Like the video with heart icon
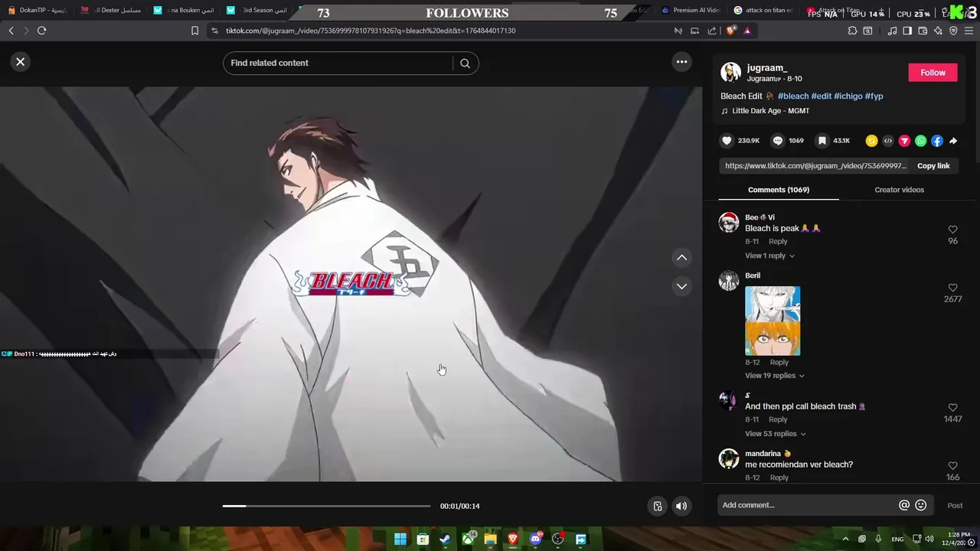980x551 pixels. coord(727,141)
